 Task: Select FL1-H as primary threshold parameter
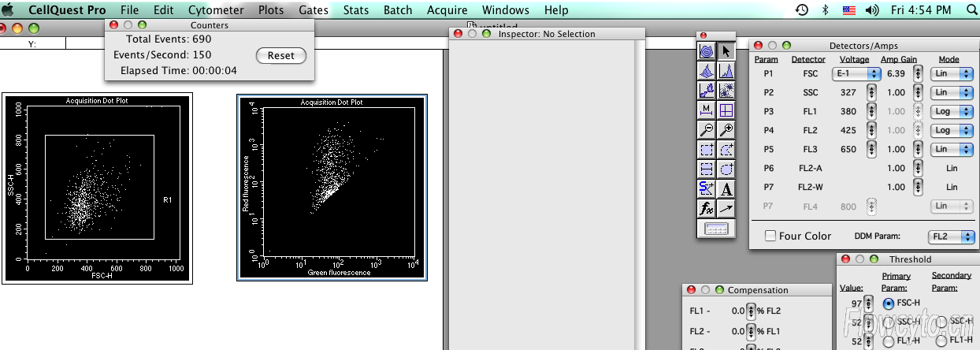(x=889, y=341)
